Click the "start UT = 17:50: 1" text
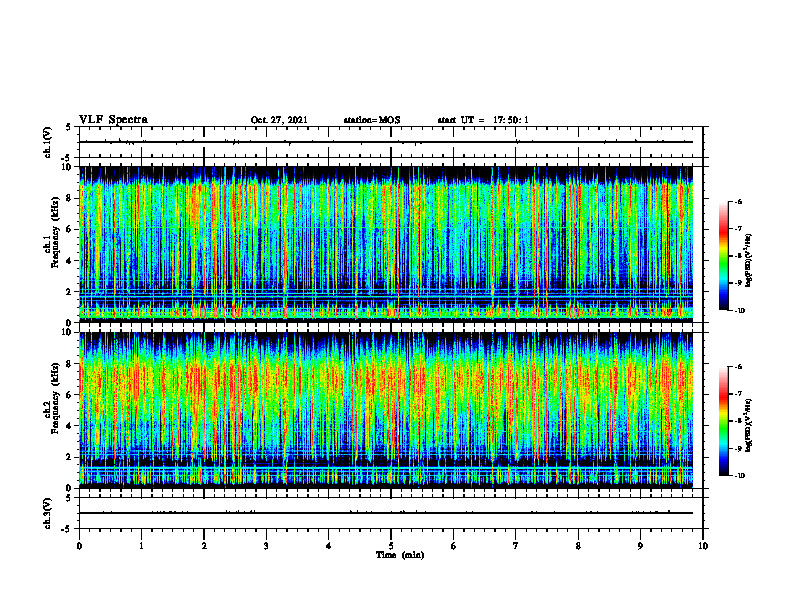 (x=483, y=120)
